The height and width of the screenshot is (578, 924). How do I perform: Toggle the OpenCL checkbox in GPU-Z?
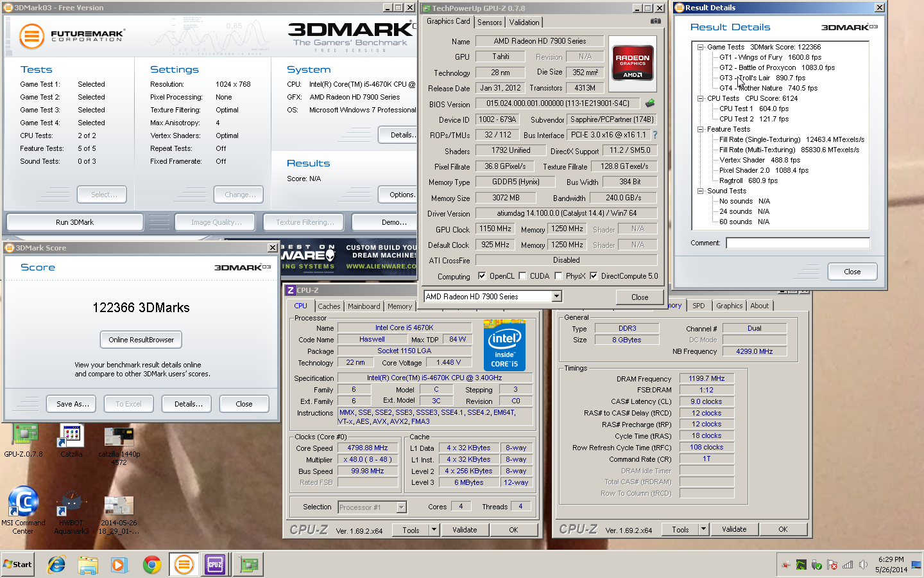pos(482,276)
